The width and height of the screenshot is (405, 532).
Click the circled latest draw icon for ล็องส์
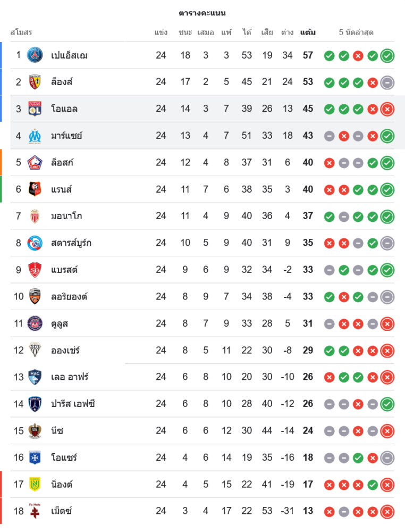(387, 82)
